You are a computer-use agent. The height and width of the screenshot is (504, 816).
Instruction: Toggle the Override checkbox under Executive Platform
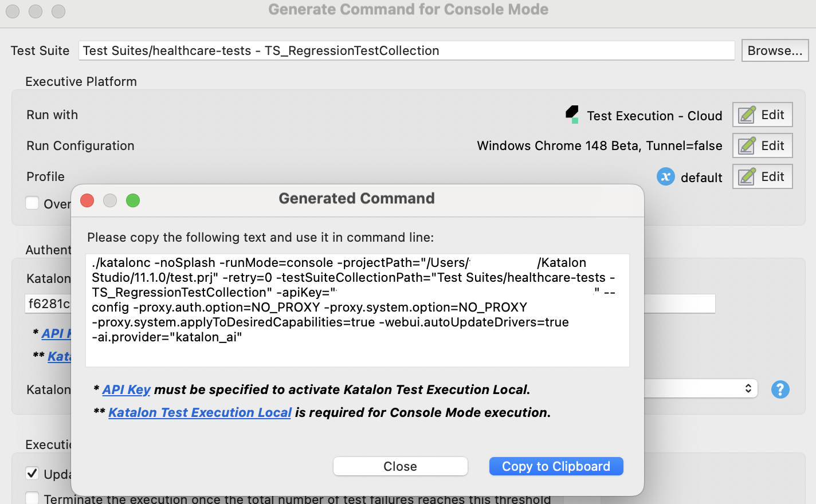point(32,203)
